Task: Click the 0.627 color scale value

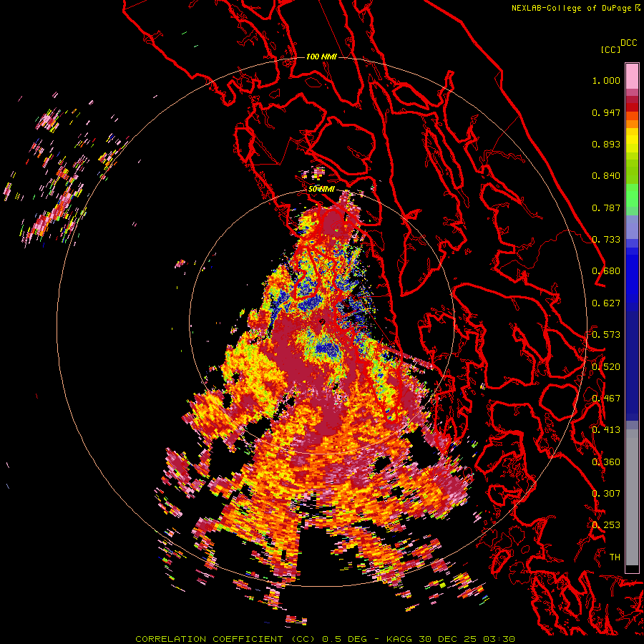Action: (x=606, y=303)
